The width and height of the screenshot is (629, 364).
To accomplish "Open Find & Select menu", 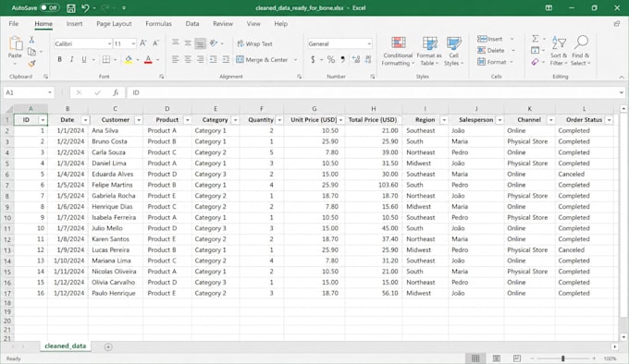I will click(581, 51).
